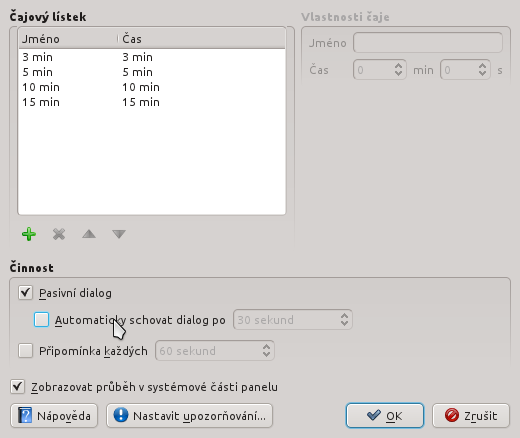Move tea up with the up triangle icon

89,234
